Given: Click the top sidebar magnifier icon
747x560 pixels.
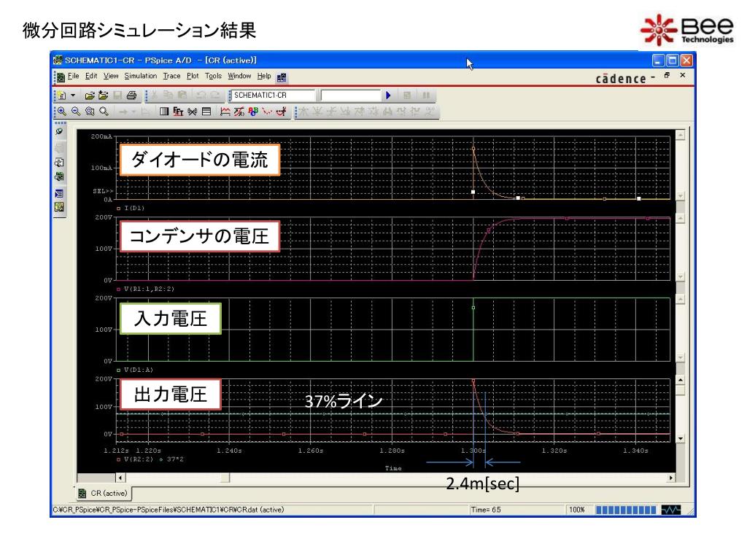Looking at the screenshot, I should [x=59, y=131].
